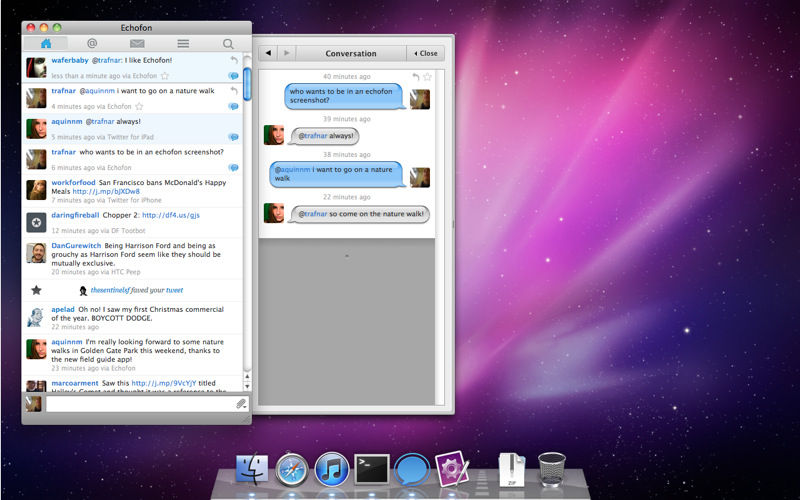Open apelad's cartoon avatar
800x500 pixels.
[36, 317]
